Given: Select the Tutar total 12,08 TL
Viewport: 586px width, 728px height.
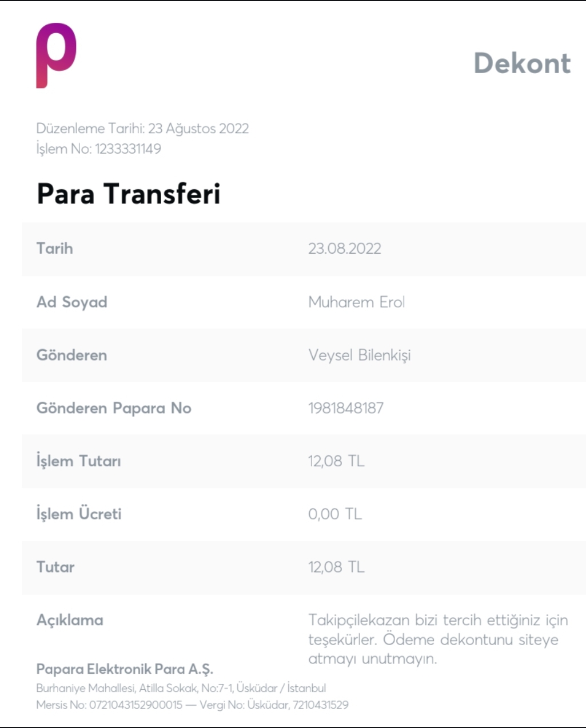Looking at the screenshot, I should [x=336, y=567].
